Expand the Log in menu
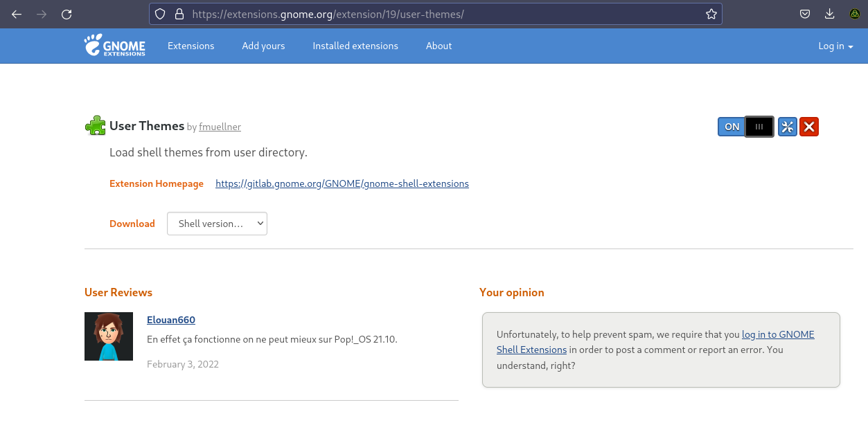The width and height of the screenshot is (868, 425). click(835, 46)
